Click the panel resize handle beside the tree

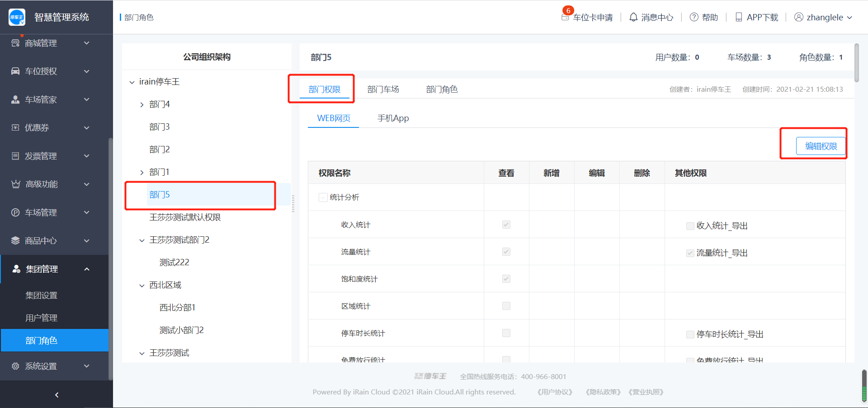(x=293, y=204)
